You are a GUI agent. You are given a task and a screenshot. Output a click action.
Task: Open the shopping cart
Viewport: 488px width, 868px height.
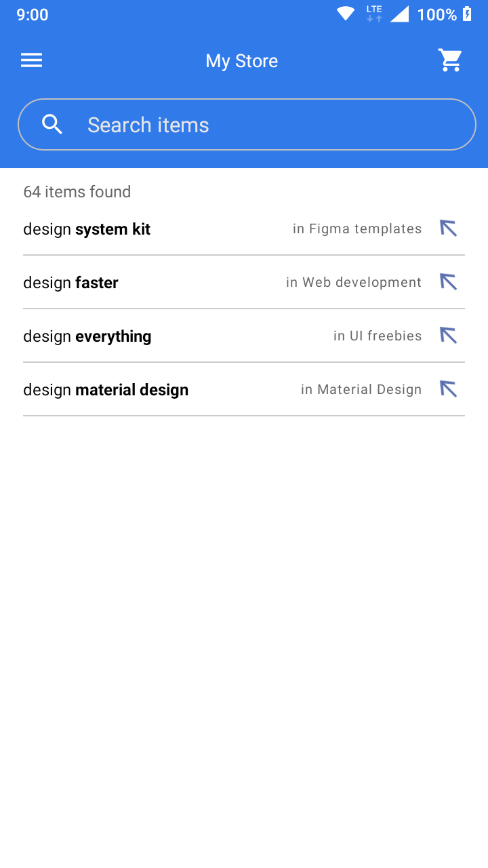tap(450, 60)
